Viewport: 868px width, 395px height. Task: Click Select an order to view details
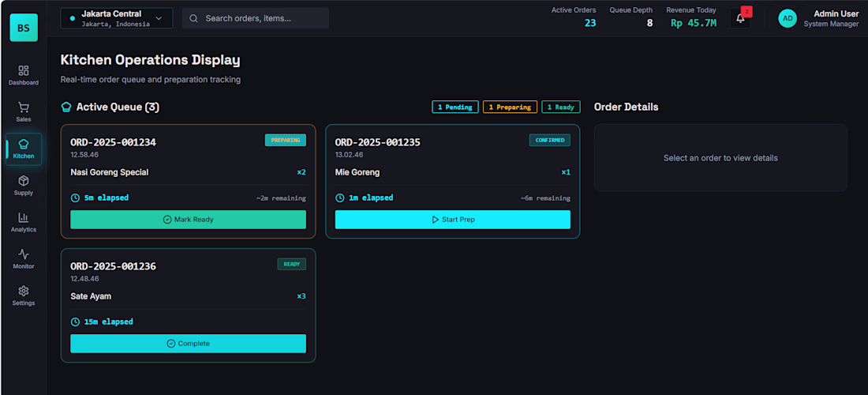[720, 158]
